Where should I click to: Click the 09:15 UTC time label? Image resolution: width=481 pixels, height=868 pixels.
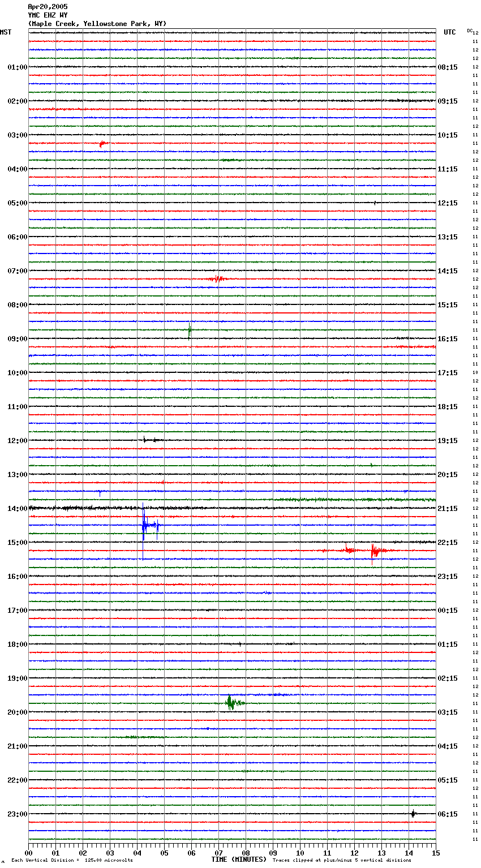pyautogui.click(x=448, y=101)
